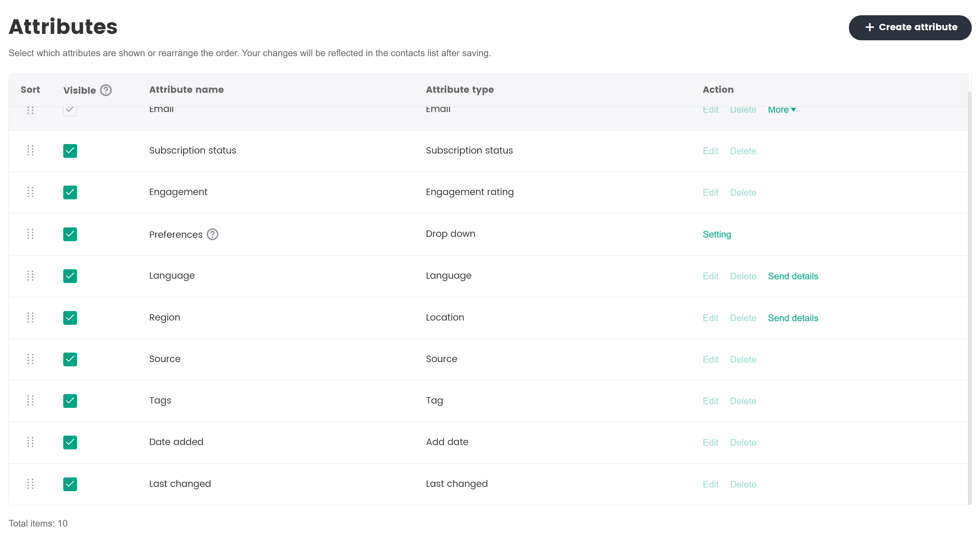Click the Visible column help icon
This screenshot has width=980, height=533.
pyautogui.click(x=106, y=90)
